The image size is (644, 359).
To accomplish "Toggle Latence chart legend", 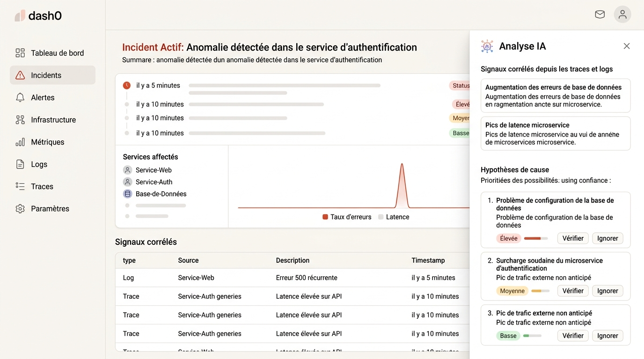I will click(x=394, y=217).
